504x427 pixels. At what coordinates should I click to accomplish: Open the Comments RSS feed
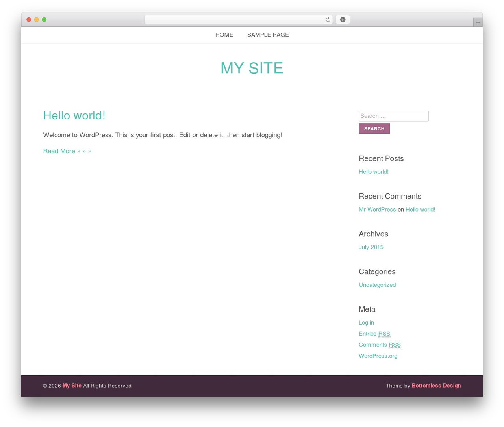point(380,345)
